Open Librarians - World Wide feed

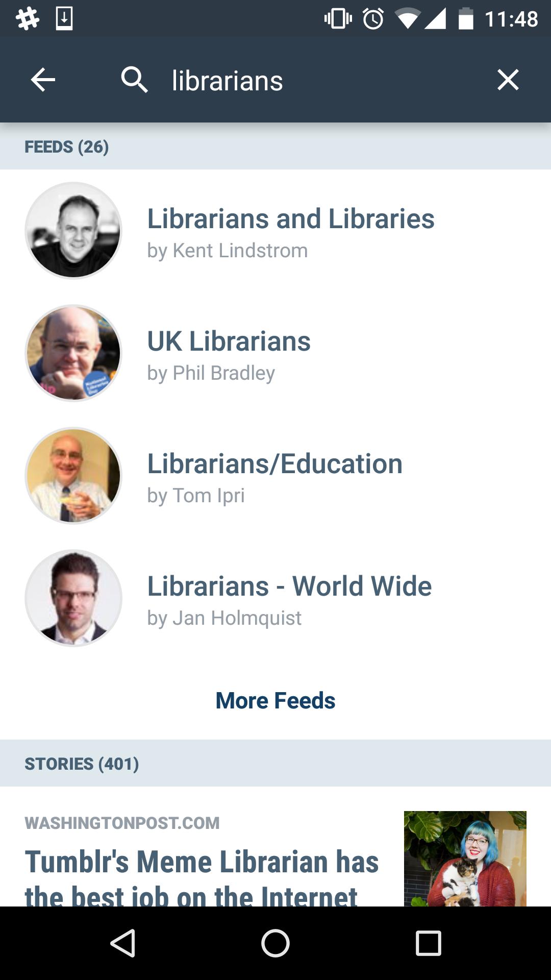click(x=275, y=598)
